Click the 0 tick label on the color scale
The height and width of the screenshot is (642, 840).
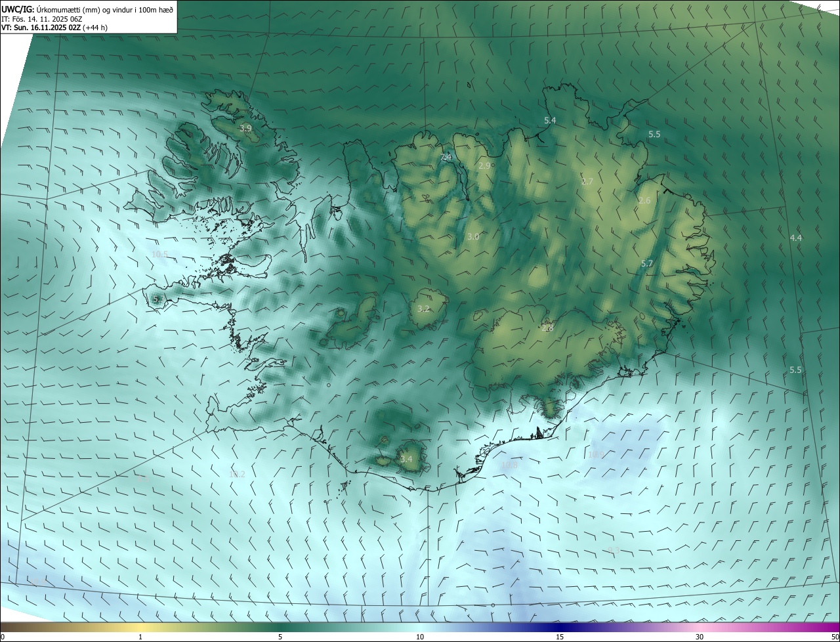[3, 637]
